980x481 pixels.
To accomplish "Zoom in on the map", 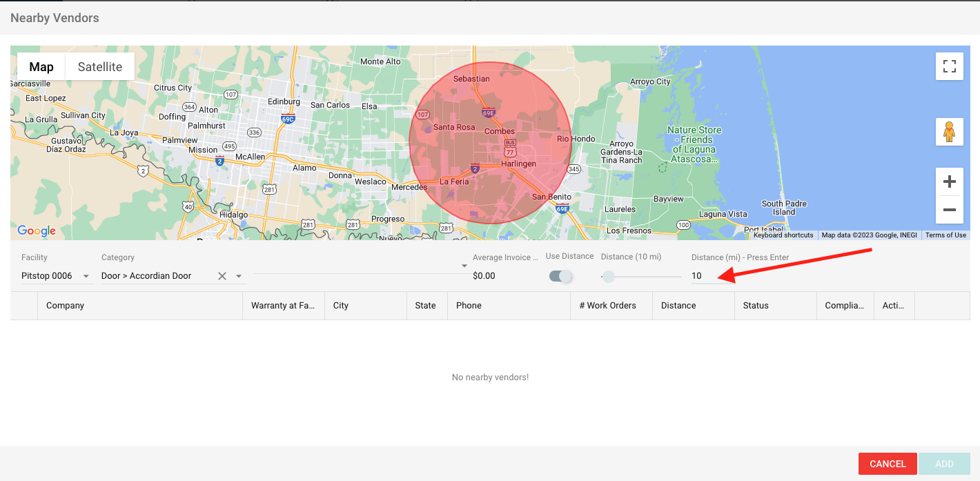I will tap(950, 181).
